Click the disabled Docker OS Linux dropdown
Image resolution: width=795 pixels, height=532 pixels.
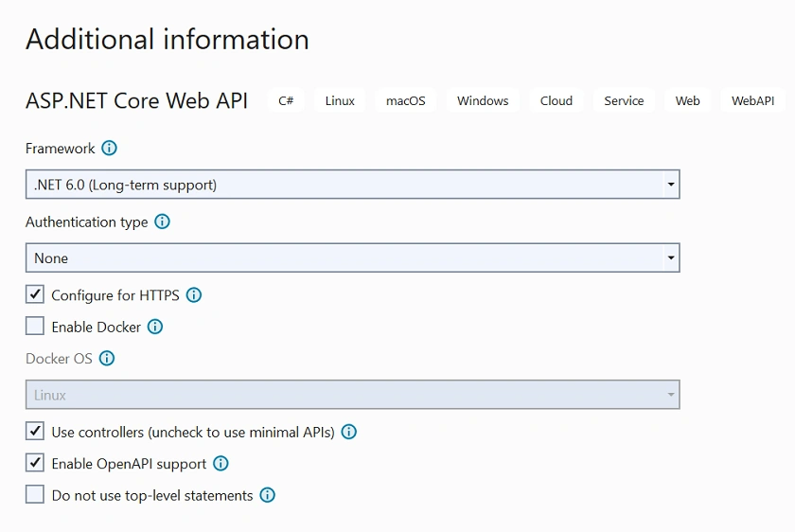tap(353, 395)
